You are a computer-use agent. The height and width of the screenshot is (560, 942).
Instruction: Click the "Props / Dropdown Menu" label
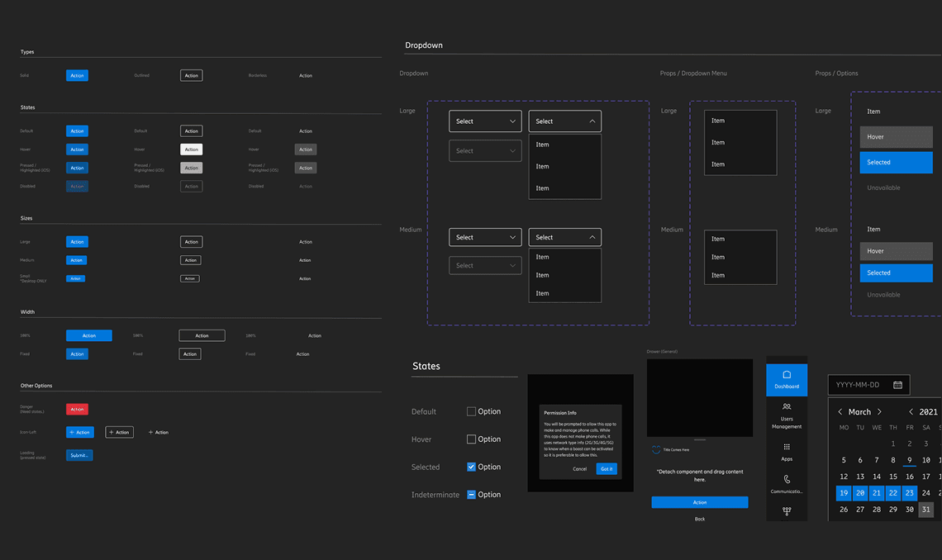693,74
